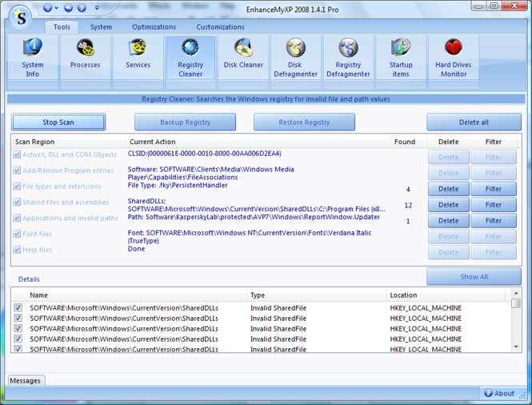The image size is (532, 405).
Task: Click the Details list scrollbar thumb
Action: point(516,303)
